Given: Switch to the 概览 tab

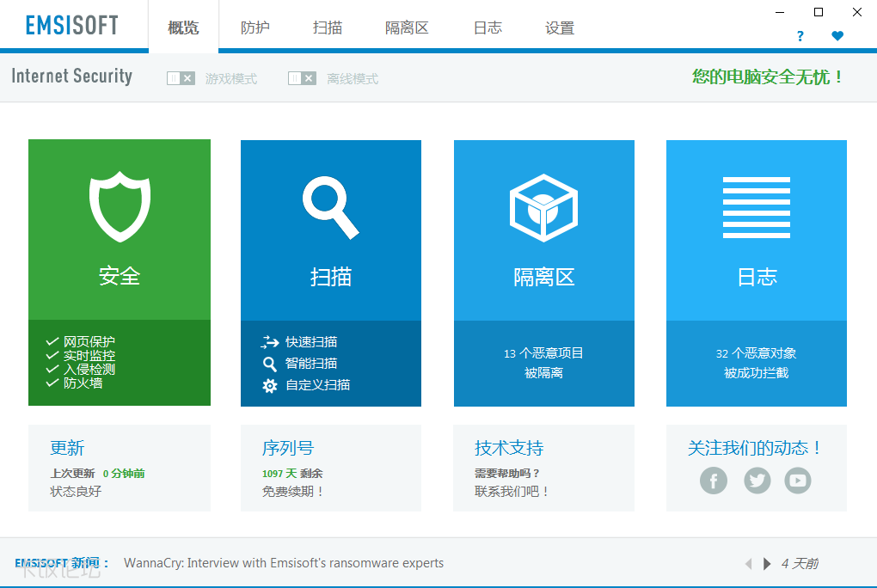Looking at the screenshot, I should (x=183, y=28).
